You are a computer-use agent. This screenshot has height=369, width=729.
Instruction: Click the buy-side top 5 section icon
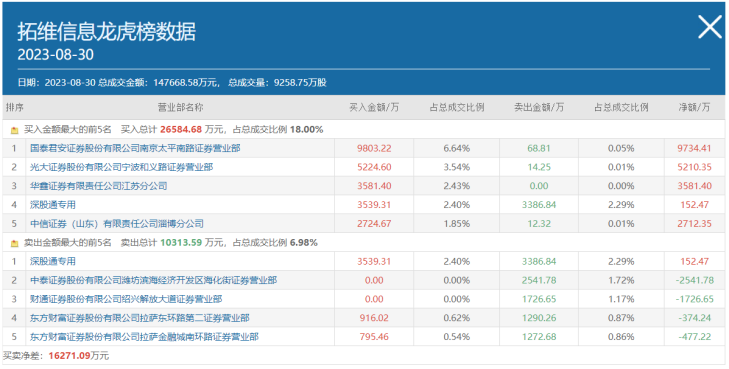(14, 130)
